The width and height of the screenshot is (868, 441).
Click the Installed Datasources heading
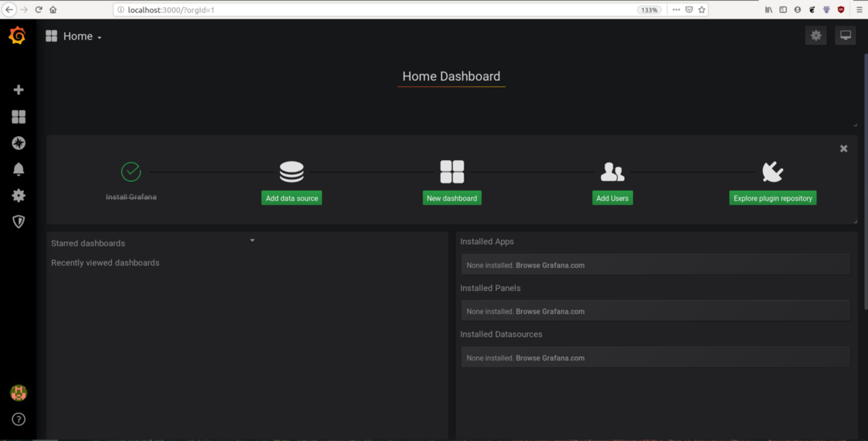[x=501, y=334]
